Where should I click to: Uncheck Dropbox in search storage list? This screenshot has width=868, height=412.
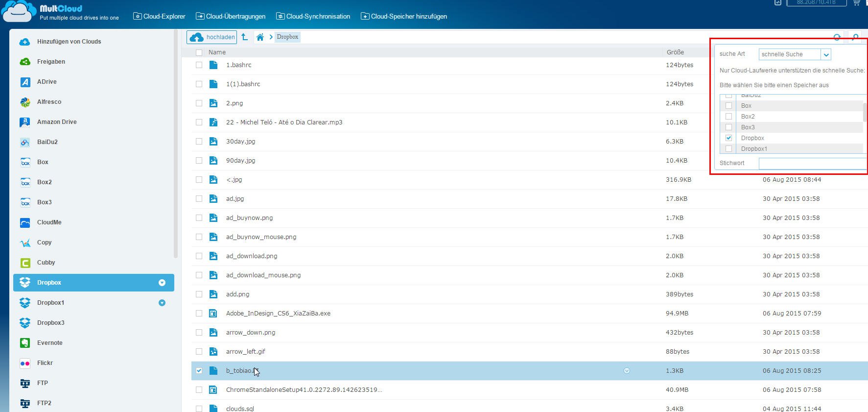[728, 138]
